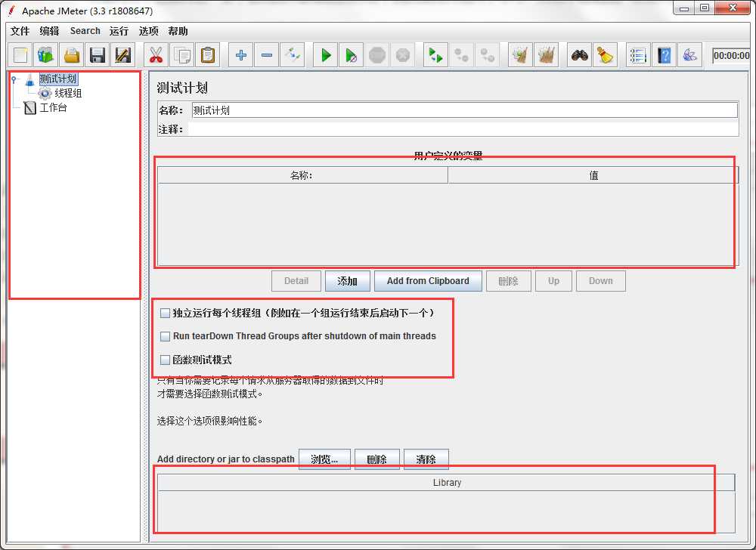
Task: Collapse the 测试计划 tree node handle
Action: tap(14, 79)
